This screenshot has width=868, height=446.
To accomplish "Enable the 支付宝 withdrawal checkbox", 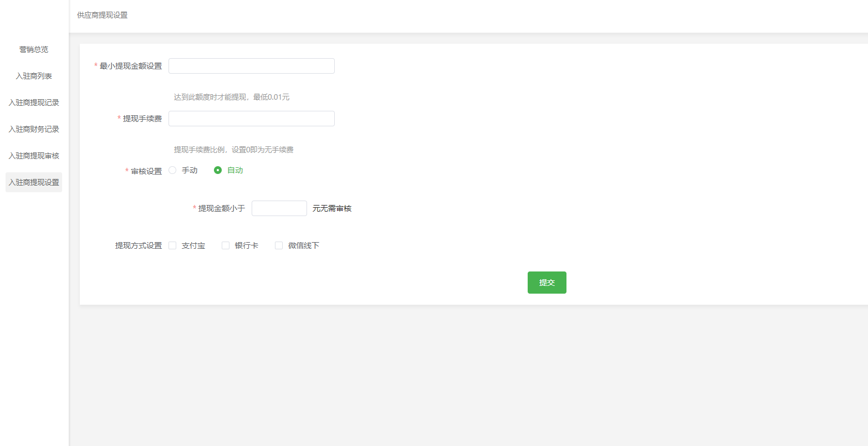I will (172, 245).
